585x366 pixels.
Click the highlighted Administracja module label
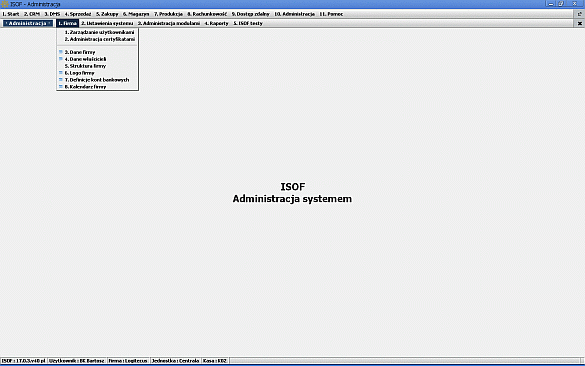(28, 23)
